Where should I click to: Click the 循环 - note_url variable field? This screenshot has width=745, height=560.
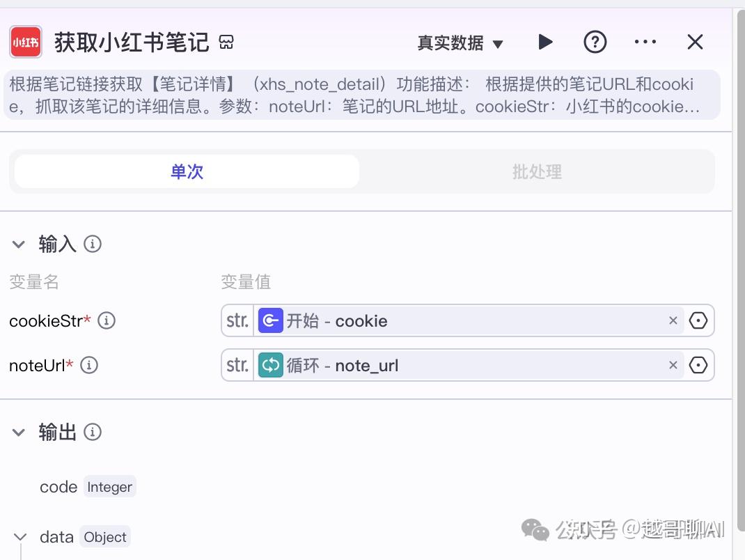click(467, 365)
